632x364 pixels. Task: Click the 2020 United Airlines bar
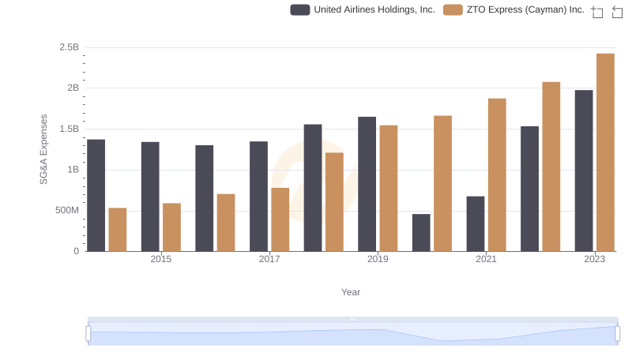point(421,233)
